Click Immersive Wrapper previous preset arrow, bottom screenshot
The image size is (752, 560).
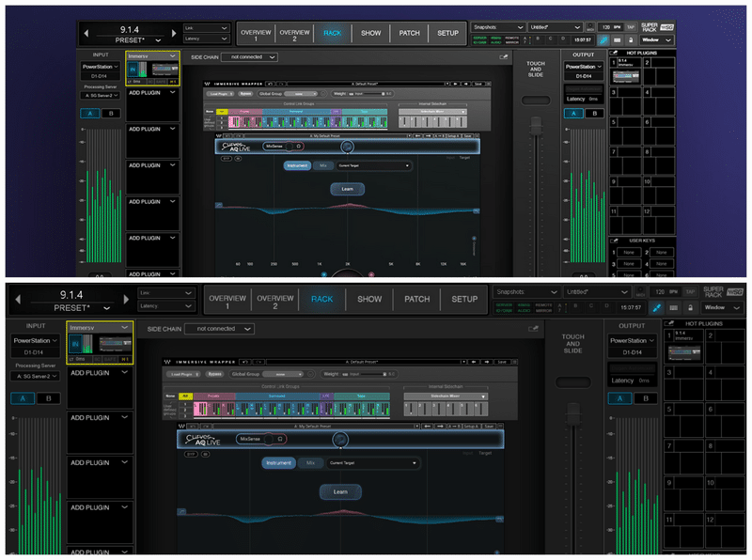[474, 362]
